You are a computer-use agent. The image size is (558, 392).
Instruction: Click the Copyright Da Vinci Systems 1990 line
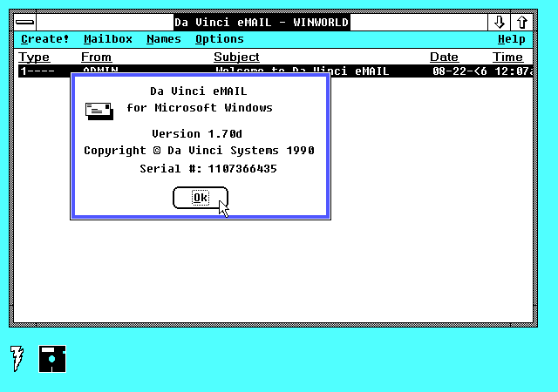pyautogui.click(x=199, y=151)
